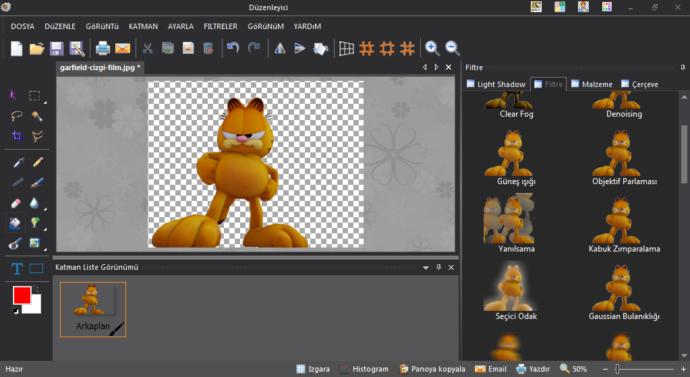
Task: Switch to the Çerçeve tab
Action: tap(640, 84)
